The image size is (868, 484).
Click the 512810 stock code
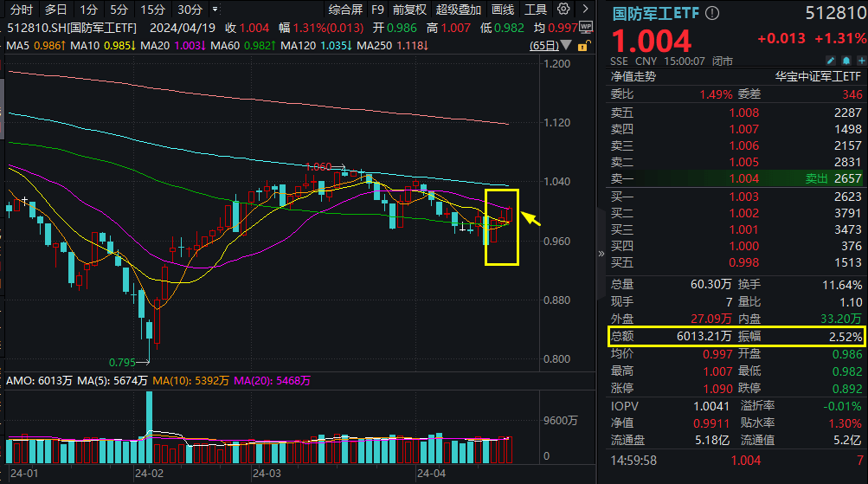click(x=836, y=13)
